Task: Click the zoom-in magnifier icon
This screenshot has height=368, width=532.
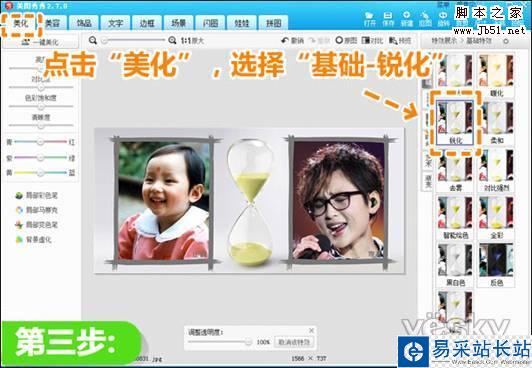Action: pyautogui.click(x=172, y=40)
